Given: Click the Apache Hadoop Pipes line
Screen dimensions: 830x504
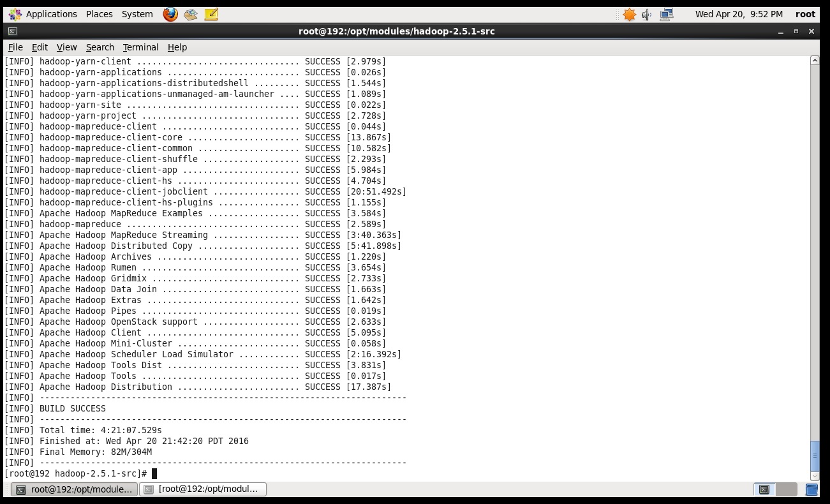Looking at the screenshot, I should click(x=195, y=311).
